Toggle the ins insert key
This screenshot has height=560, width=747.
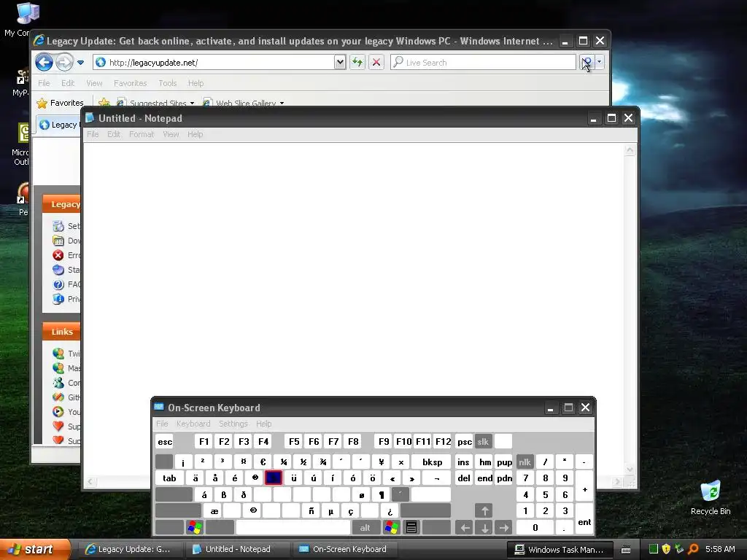[463, 462]
